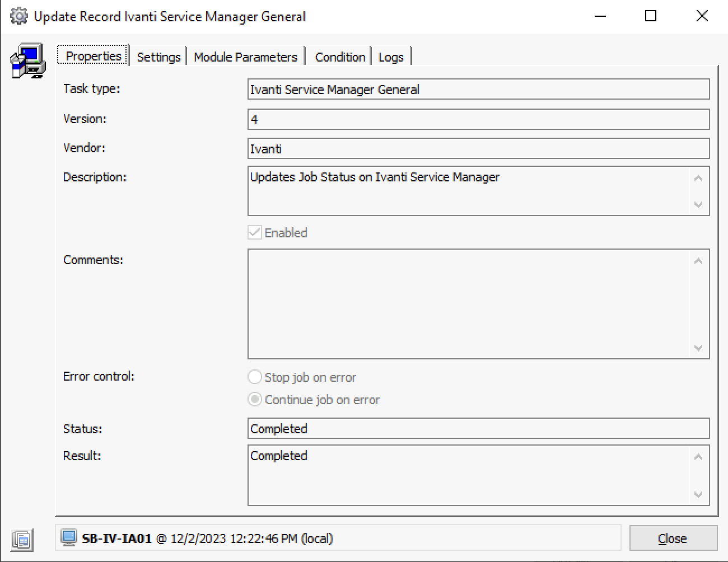
Task: Click the Vendor field showing Ivanti
Action: [479, 149]
